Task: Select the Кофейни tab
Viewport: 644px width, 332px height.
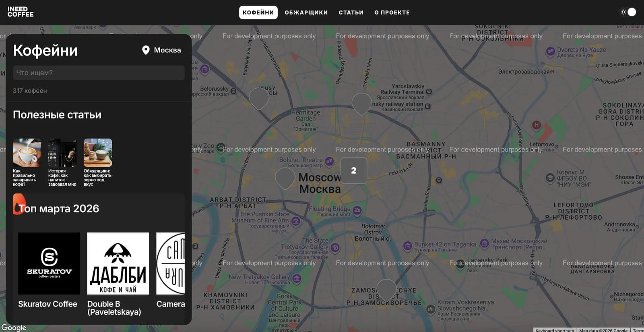Action: [x=258, y=12]
